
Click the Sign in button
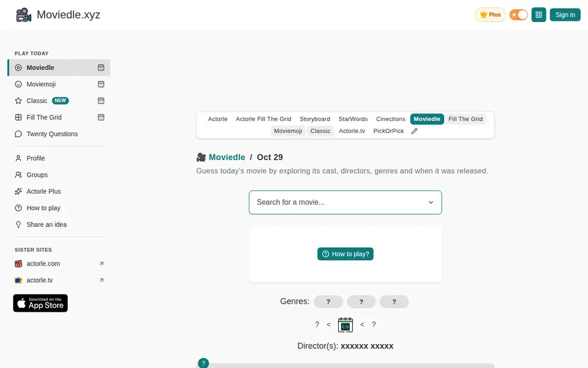pos(565,15)
